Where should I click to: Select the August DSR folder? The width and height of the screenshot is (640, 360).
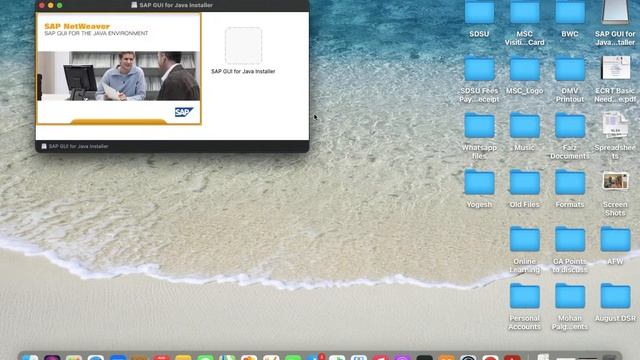615,296
